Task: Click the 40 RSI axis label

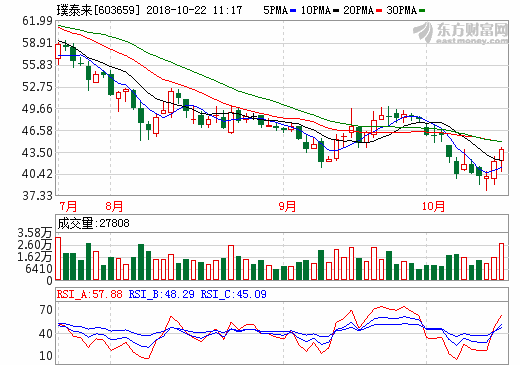Action: point(46,334)
